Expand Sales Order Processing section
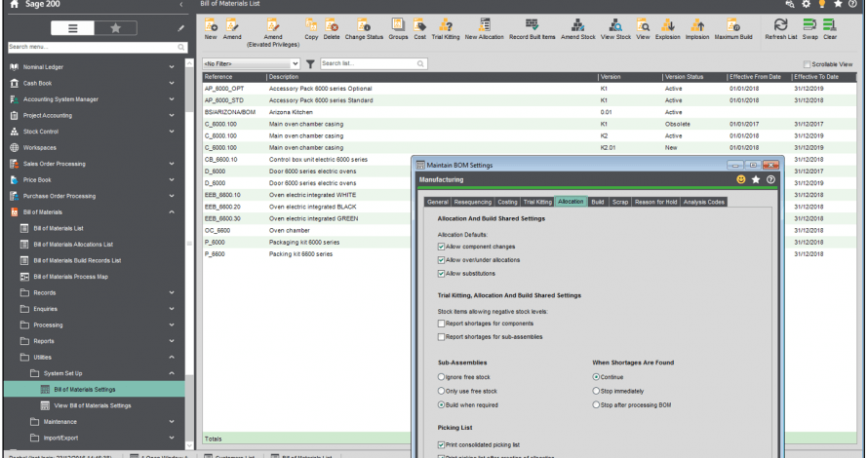Screen dimensions: 868x458 click(172, 164)
